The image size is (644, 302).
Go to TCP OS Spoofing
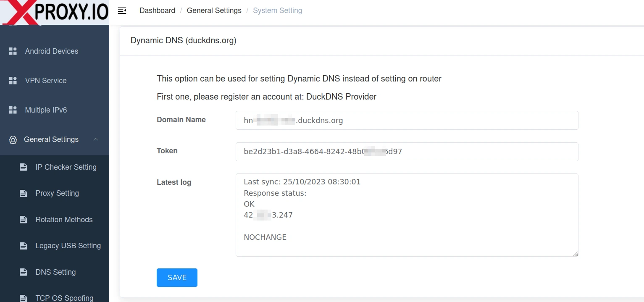[x=64, y=298]
